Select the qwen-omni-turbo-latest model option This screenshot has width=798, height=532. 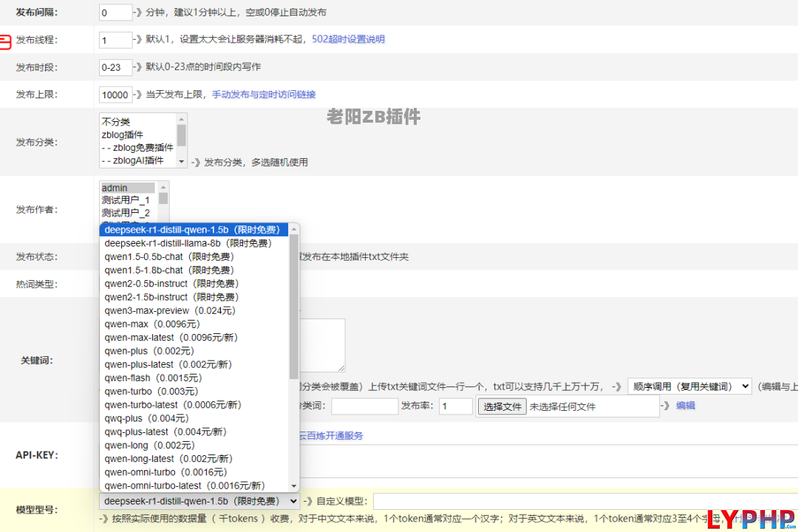pos(194,486)
